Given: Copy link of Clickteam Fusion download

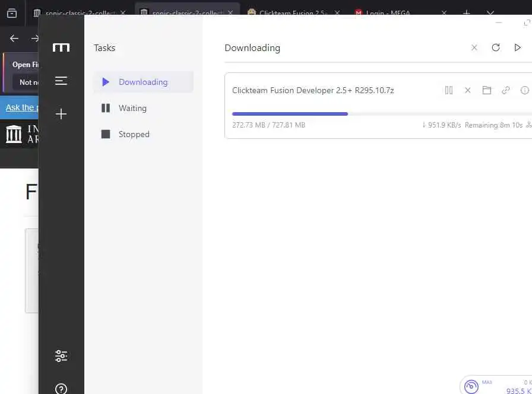Looking at the screenshot, I should tap(505, 90).
